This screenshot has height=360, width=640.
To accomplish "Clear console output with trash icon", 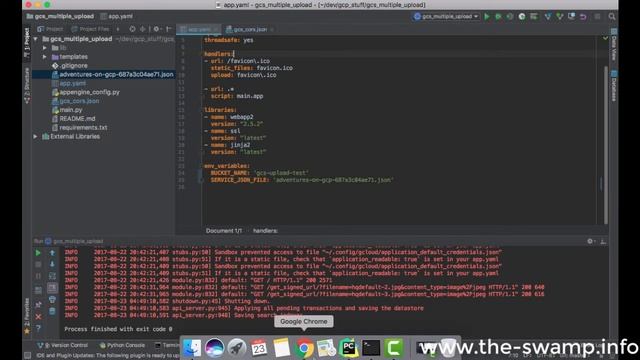I will [52, 311].
